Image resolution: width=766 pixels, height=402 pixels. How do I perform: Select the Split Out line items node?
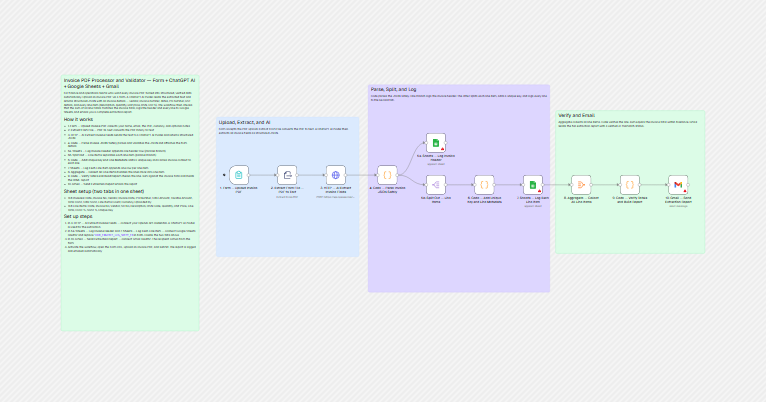point(436,185)
